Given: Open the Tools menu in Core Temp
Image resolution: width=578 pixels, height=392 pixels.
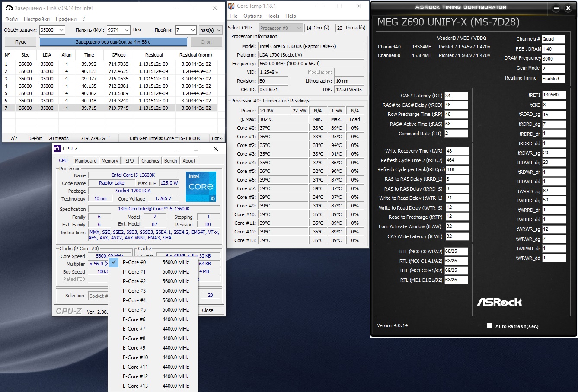Looking at the screenshot, I should pyautogui.click(x=273, y=16).
